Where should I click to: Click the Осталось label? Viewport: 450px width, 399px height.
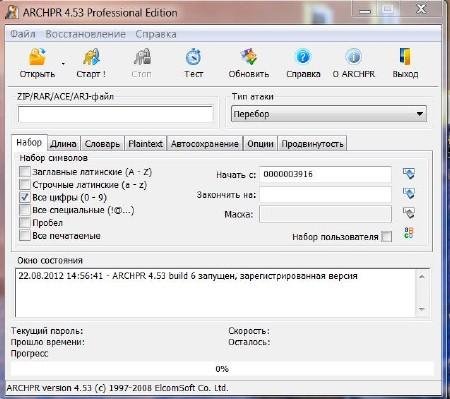249,342
